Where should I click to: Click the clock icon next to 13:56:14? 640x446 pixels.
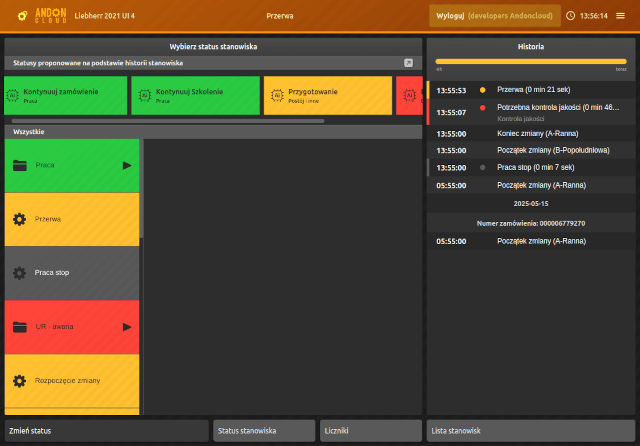click(570, 16)
